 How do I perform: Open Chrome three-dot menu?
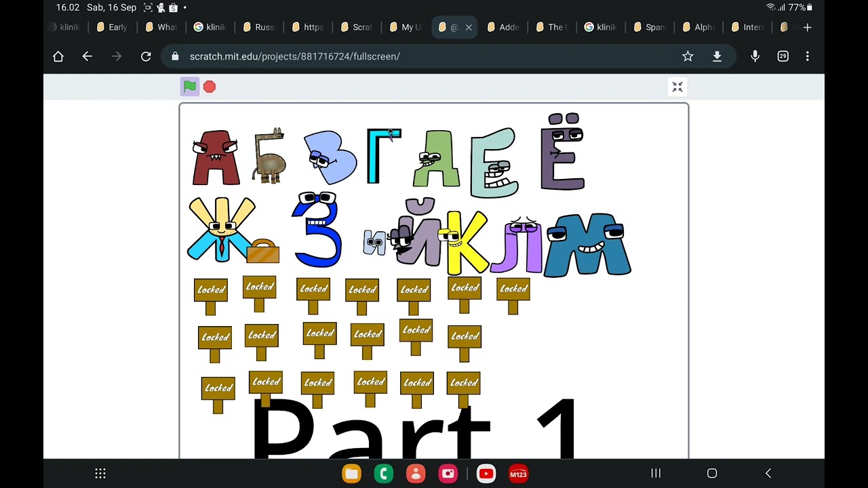click(807, 56)
